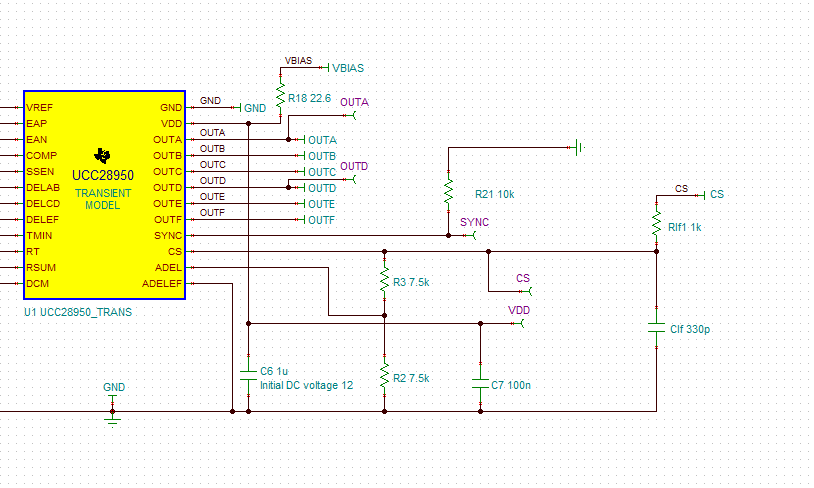Select the teal OUTC jumper label
814x488 pixels.
[320, 172]
